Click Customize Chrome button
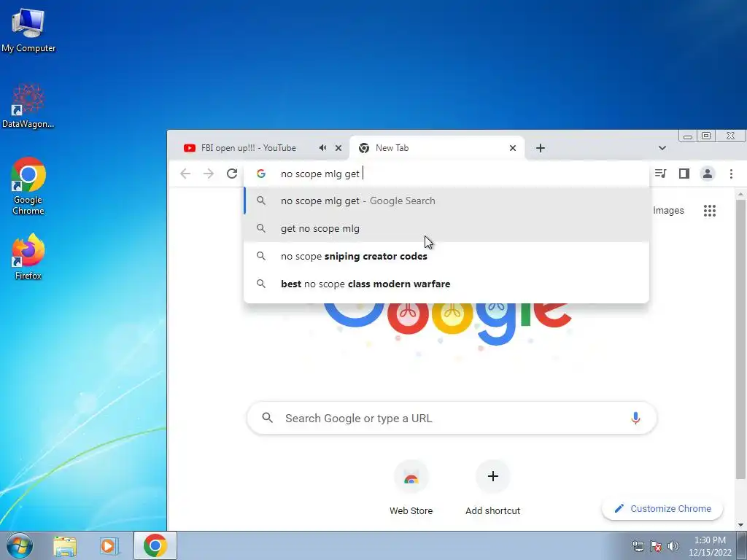Viewport: 747px width, 560px height. (662, 508)
